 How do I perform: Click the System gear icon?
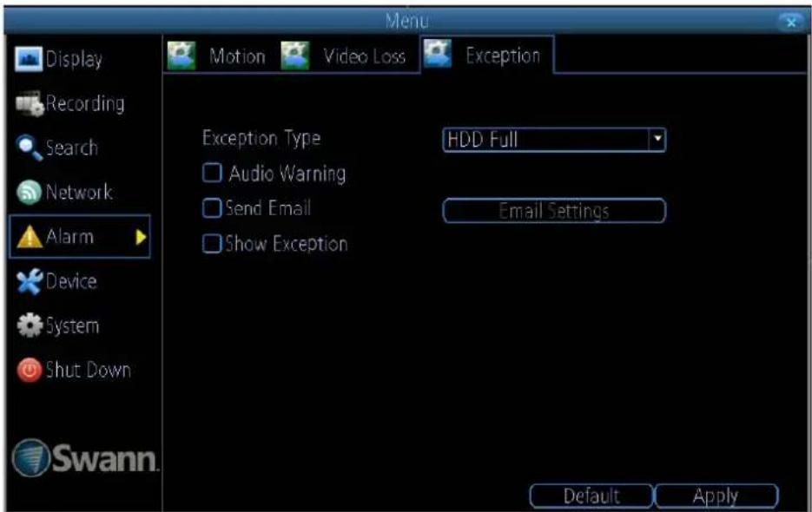(x=30, y=325)
